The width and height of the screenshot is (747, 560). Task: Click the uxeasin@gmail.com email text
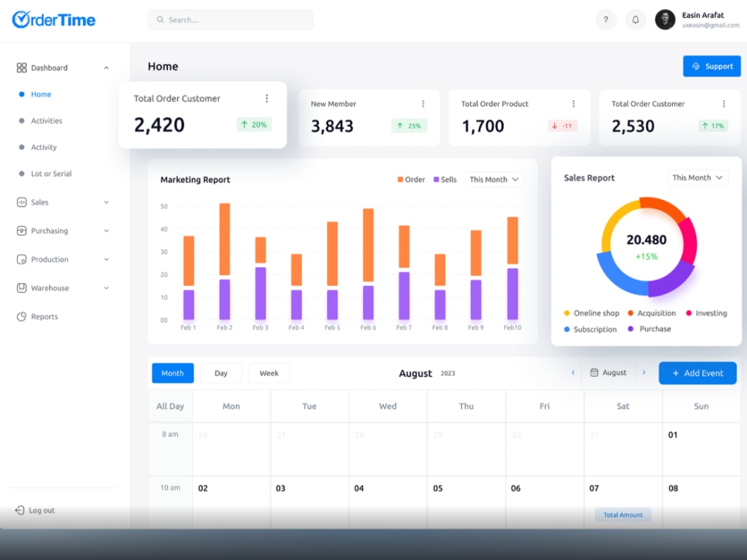pyautogui.click(x=710, y=25)
